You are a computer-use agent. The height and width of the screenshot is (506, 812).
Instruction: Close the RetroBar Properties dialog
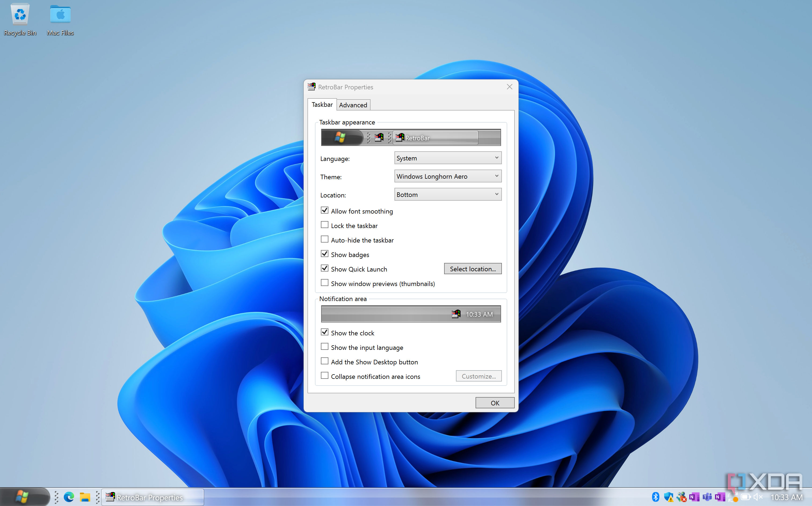pyautogui.click(x=509, y=87)
